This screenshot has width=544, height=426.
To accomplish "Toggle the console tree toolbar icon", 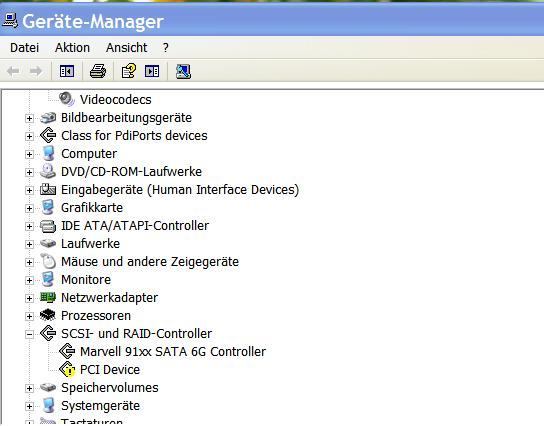I will click(67, 71).
